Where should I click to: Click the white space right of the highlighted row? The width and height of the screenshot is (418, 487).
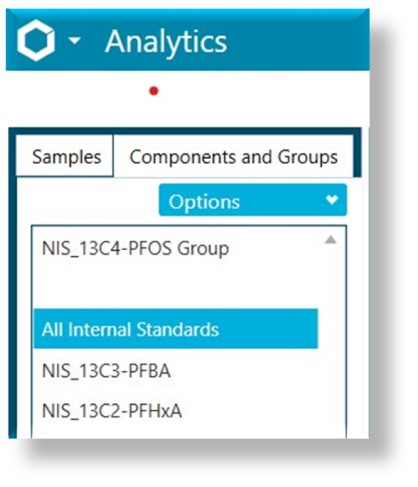pyautogui.click(x=330, y=329)
